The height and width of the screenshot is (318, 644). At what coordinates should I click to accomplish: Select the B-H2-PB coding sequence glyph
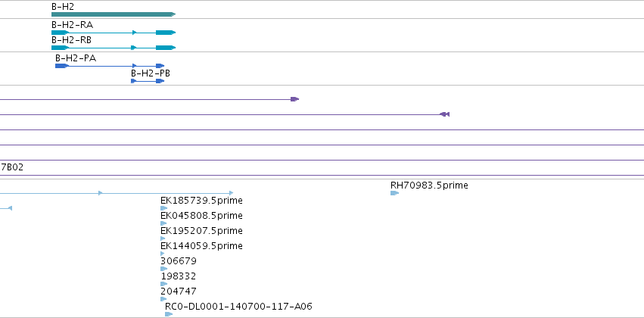[148, 81]
